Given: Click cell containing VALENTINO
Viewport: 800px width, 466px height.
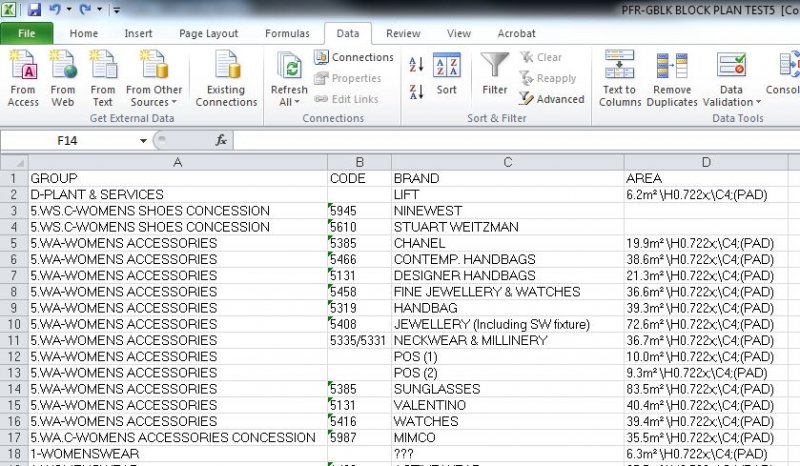Looking at the screenshot, I should pyautogui.click(x=508, y=405).
